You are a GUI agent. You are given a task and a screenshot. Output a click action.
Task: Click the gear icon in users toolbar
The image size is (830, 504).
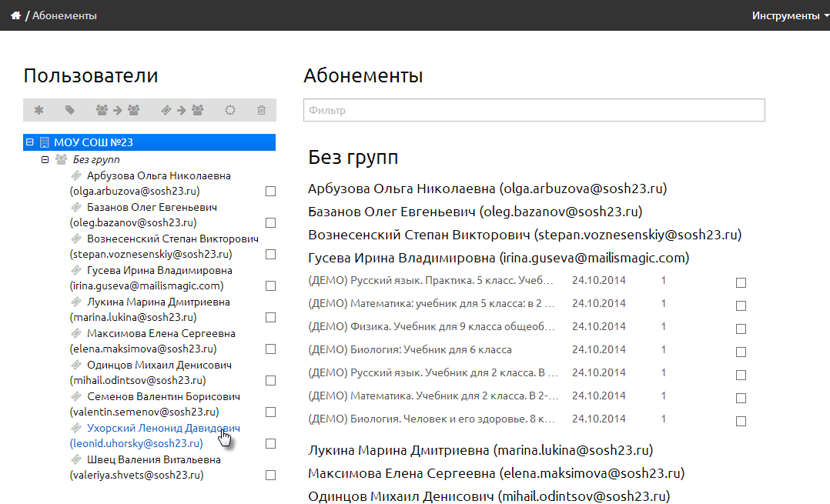(229, 110)
